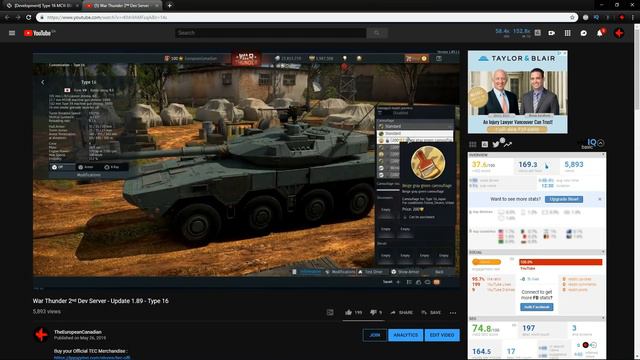Click the YouTube search magnifier button
Viewport: 640px width, 360px height.
pos(377,33)
